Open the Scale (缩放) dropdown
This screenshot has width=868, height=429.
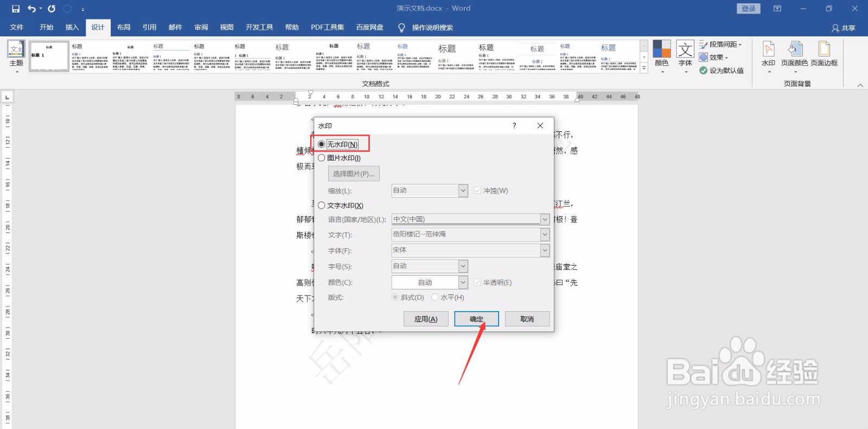pos(463,191)
